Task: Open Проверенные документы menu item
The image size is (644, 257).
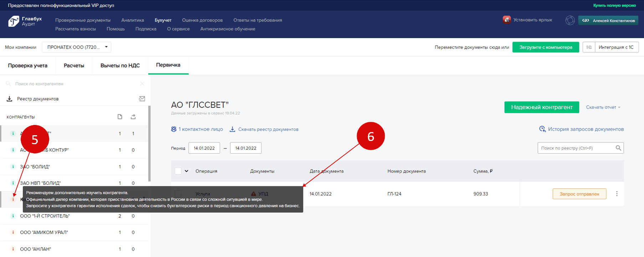Action: tap(83, 20)
